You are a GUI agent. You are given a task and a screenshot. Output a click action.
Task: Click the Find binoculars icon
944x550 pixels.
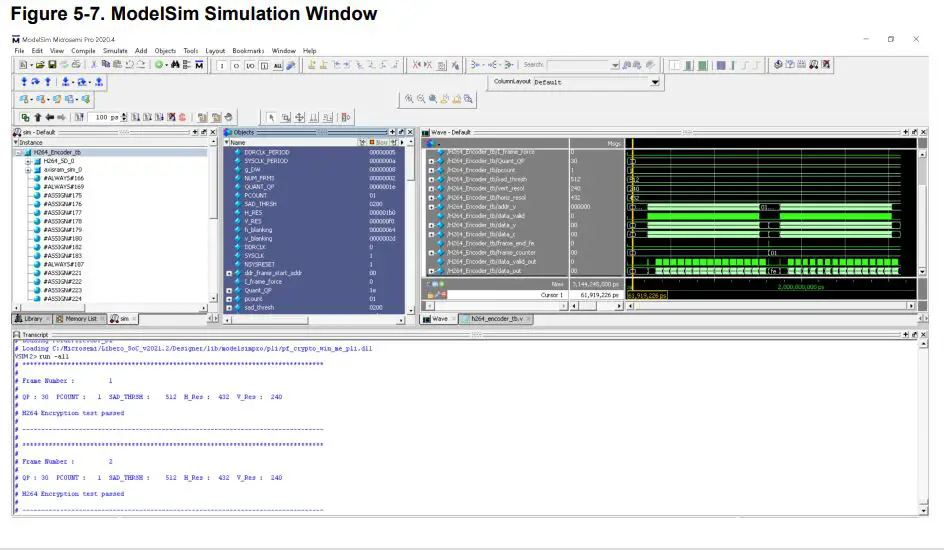pyautogui.click(x=174, y=65)
